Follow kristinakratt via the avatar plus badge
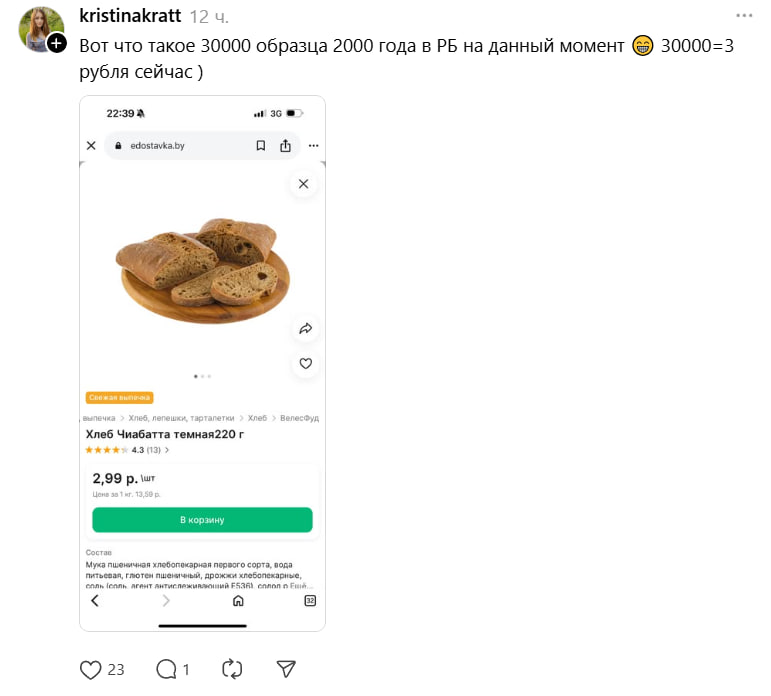 click(x=57, y=43)
